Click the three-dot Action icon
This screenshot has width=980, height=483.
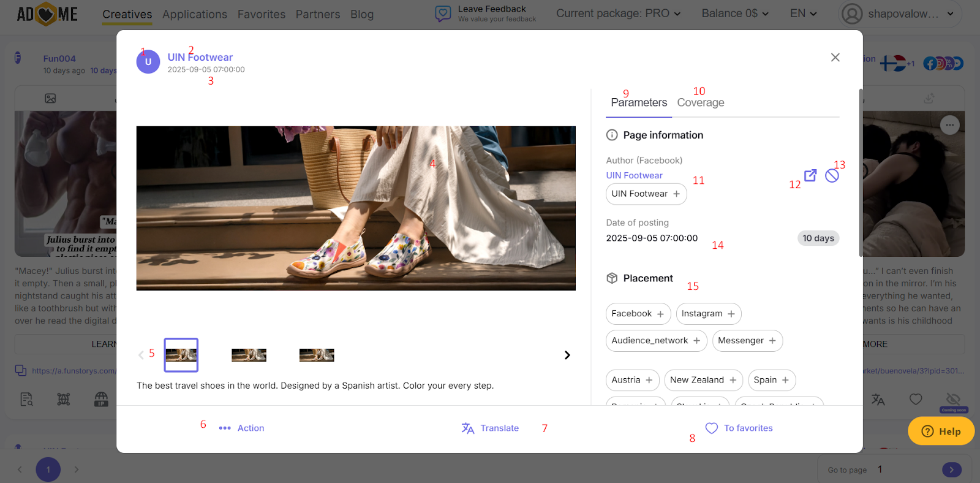[225, 428]
